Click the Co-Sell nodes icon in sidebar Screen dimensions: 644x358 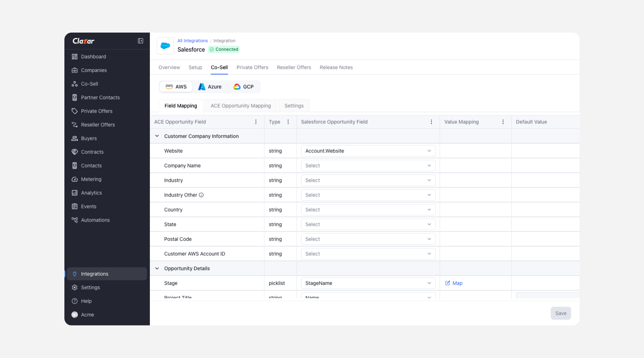[74, 84]
